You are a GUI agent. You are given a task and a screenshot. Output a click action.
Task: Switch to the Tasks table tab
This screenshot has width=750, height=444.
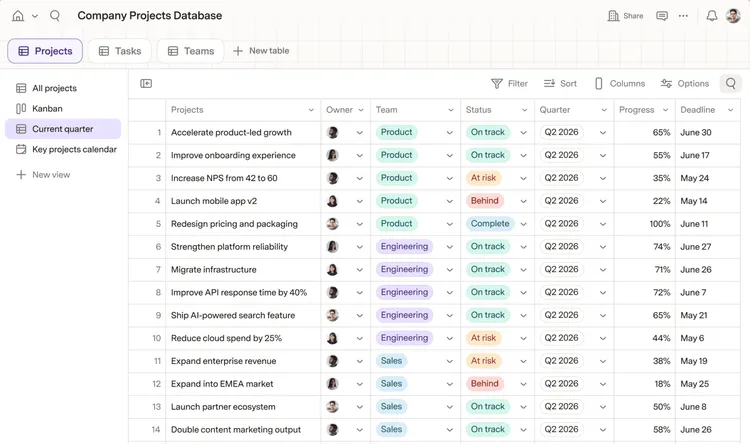[x=120, y=51]
